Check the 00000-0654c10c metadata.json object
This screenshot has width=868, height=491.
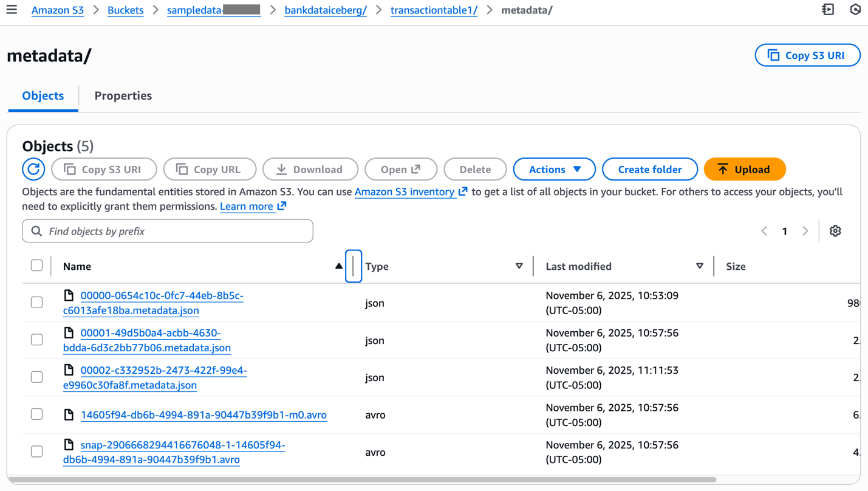click(36, 302)
